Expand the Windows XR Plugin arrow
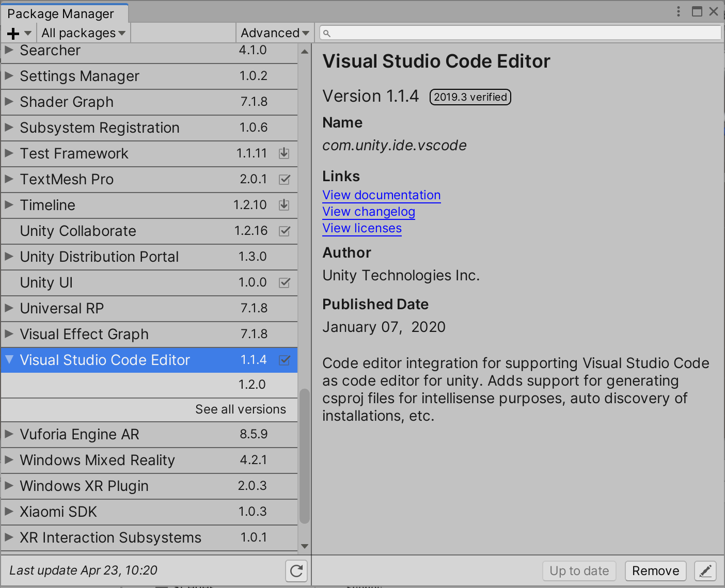 click(x=9, y=486)
